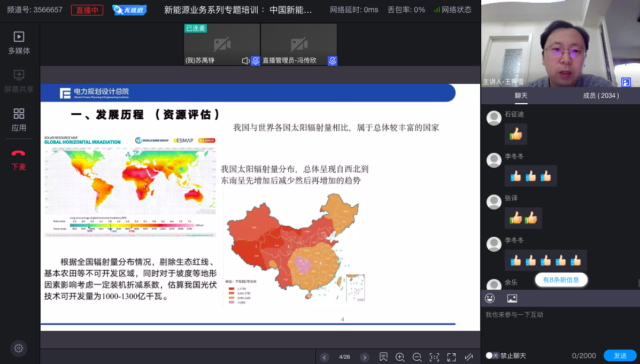Select the multimedia (多媒体) sidebar icon

[19, 43]
